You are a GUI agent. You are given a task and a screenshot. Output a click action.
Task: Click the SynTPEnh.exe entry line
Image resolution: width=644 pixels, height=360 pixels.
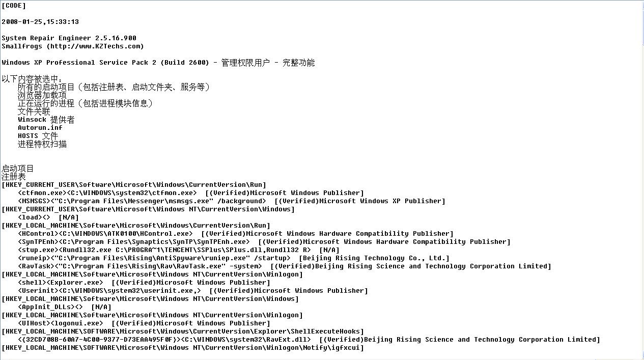coord(264,242)
